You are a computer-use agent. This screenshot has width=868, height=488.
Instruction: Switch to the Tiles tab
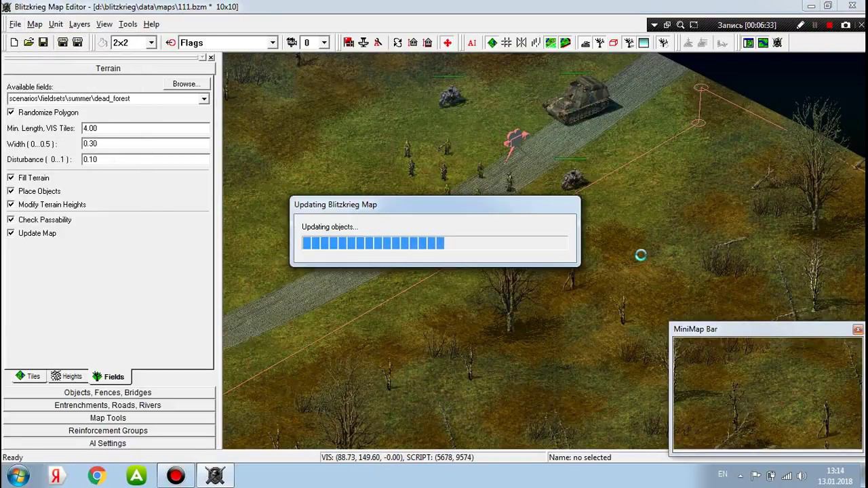[x=27, y=376]
